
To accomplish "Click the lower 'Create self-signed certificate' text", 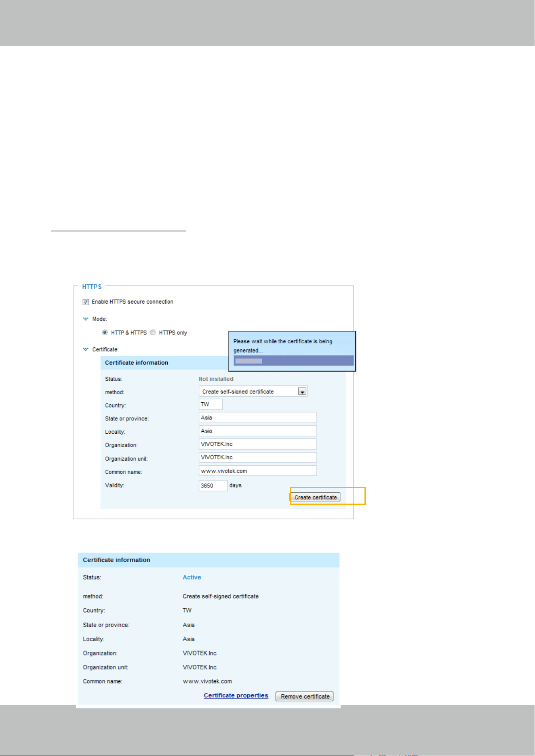I will point(221,596).
